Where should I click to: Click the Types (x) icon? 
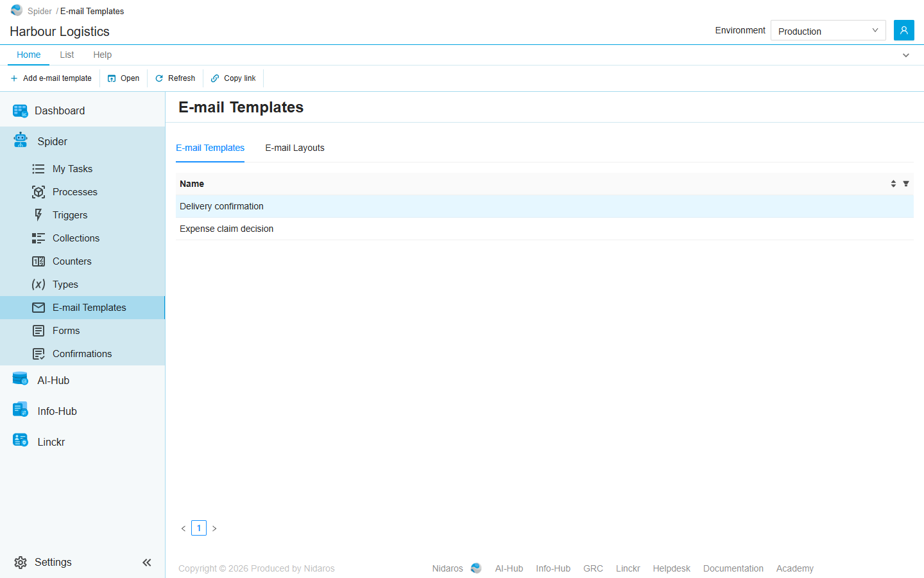click(x=38, y=285)
